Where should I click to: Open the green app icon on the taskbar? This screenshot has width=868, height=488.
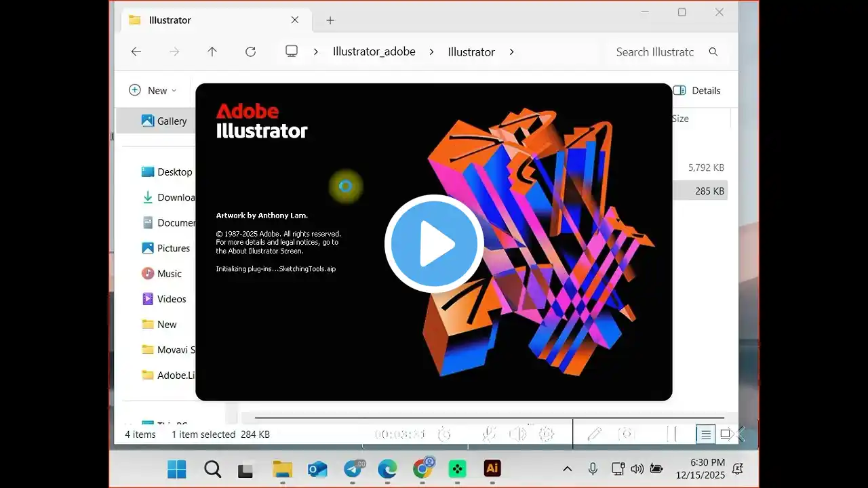(458, 468)
